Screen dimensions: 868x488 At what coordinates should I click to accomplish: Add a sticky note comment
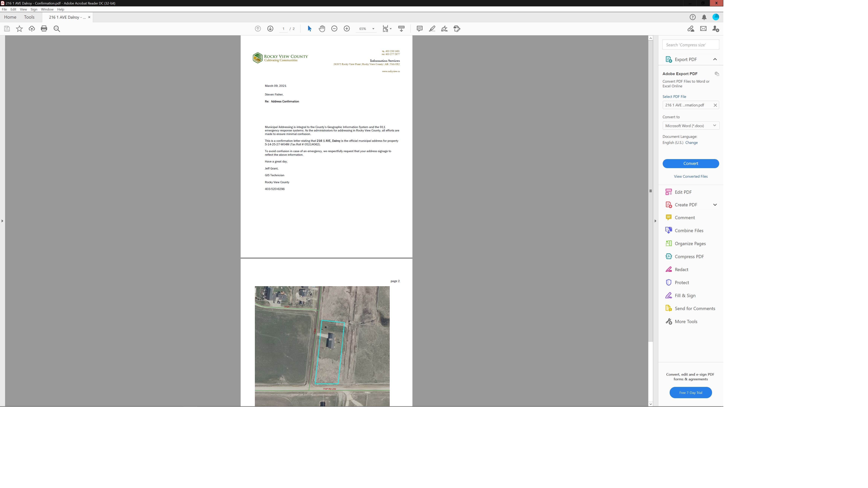(x=419, y=29)
